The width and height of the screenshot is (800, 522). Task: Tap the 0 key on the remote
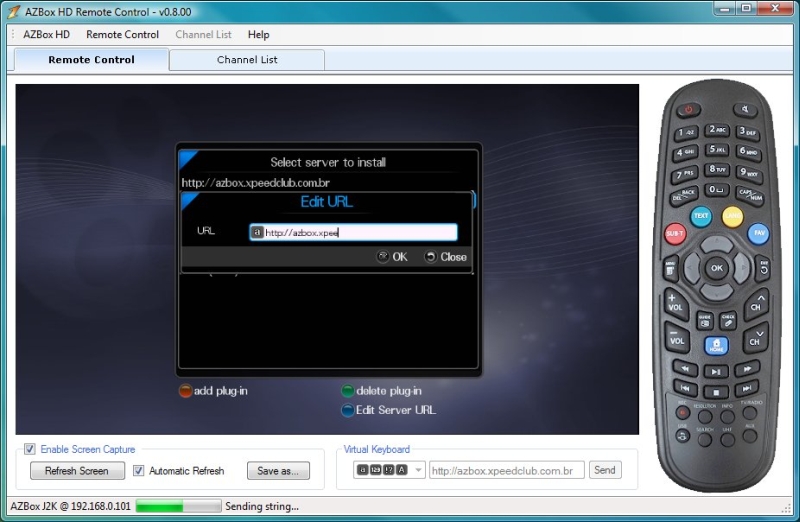point(717,190)
